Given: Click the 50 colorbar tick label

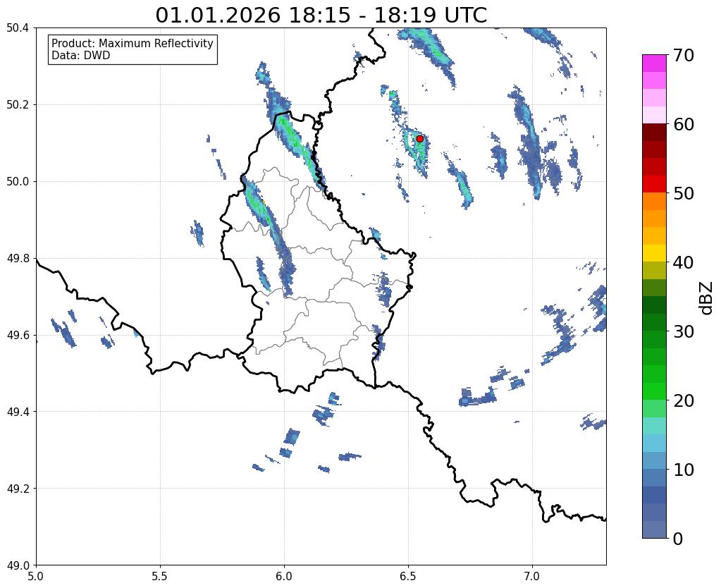Looking at the screenshot, I should click(x=684, y=193).
